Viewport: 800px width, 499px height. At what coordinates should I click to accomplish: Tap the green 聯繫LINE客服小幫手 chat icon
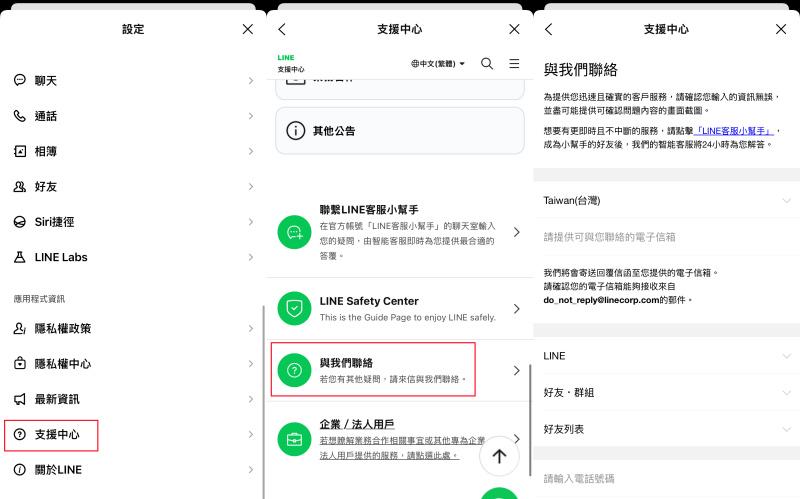[294, 233]
